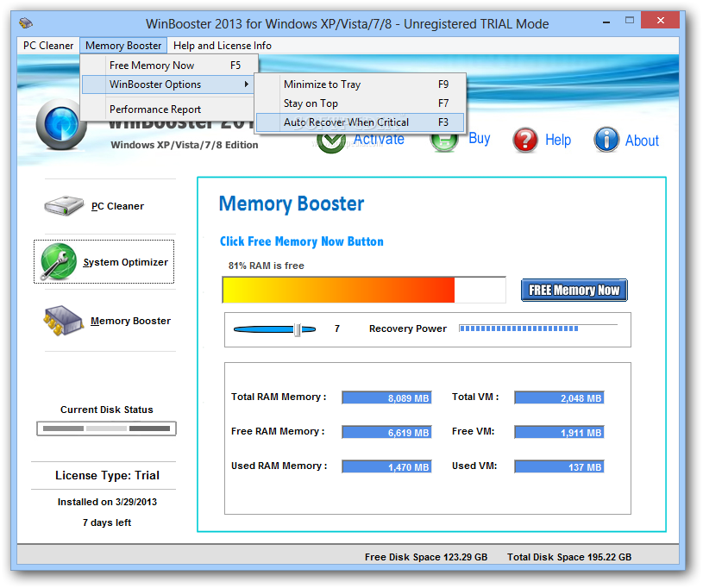Screen dimensions: 703x588
Task: Open the About link text
Action: (642, 141)
